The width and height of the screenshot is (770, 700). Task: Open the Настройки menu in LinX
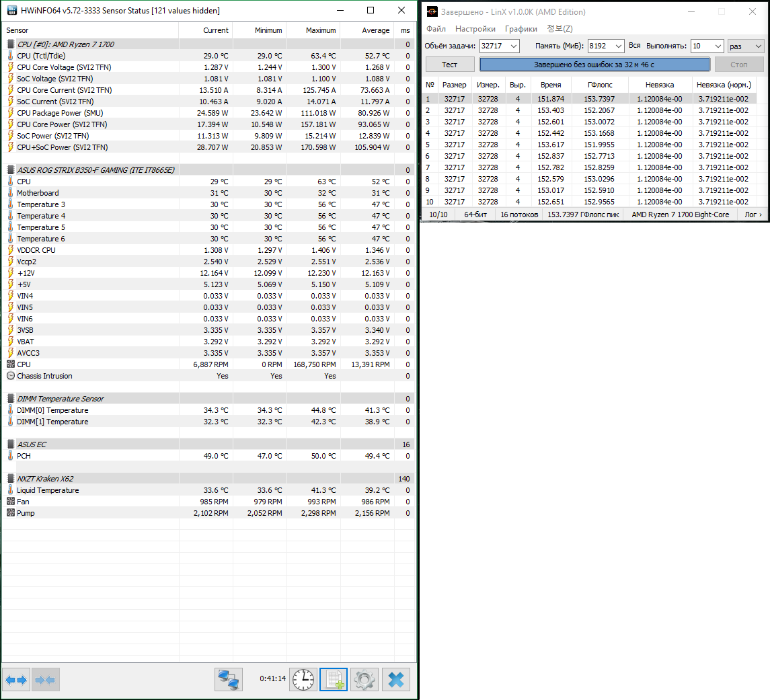475,29
